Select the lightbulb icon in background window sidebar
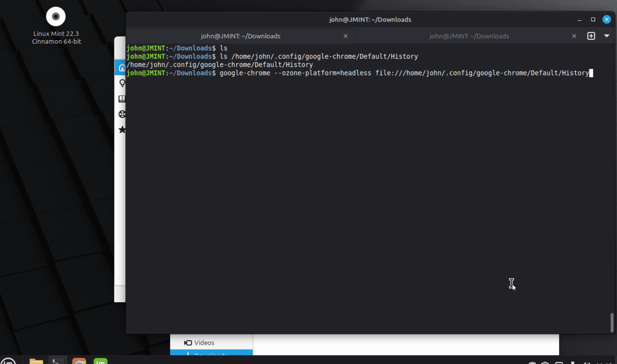The width and height of the screenshot is (617, 364). tap(122, 83)
